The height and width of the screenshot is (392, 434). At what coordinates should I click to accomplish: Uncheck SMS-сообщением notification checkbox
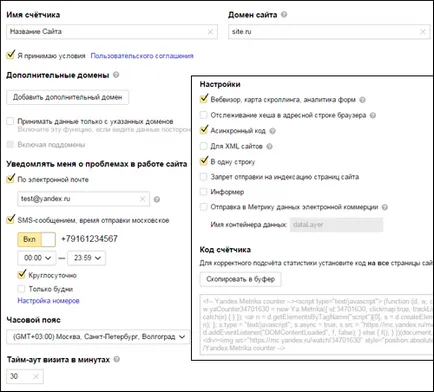click(x=11, y=220)
